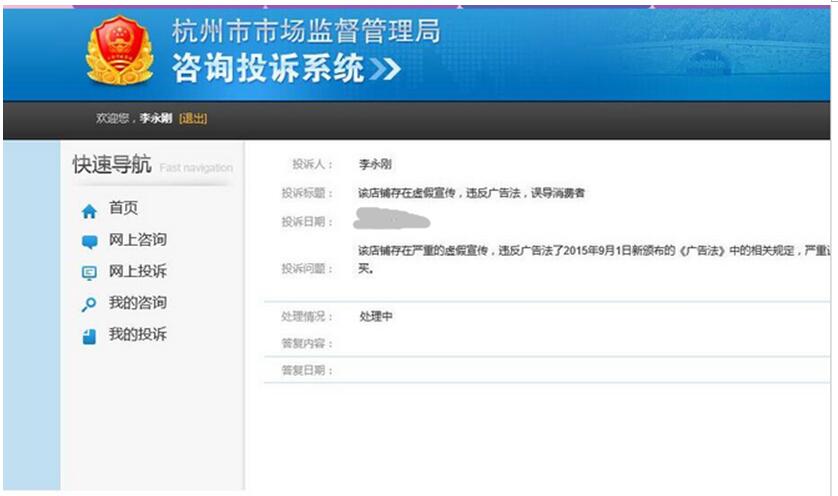This screenshot has width=838, height=496.
Task: Click the house icon beside 首页
Action: coord(89,211)
